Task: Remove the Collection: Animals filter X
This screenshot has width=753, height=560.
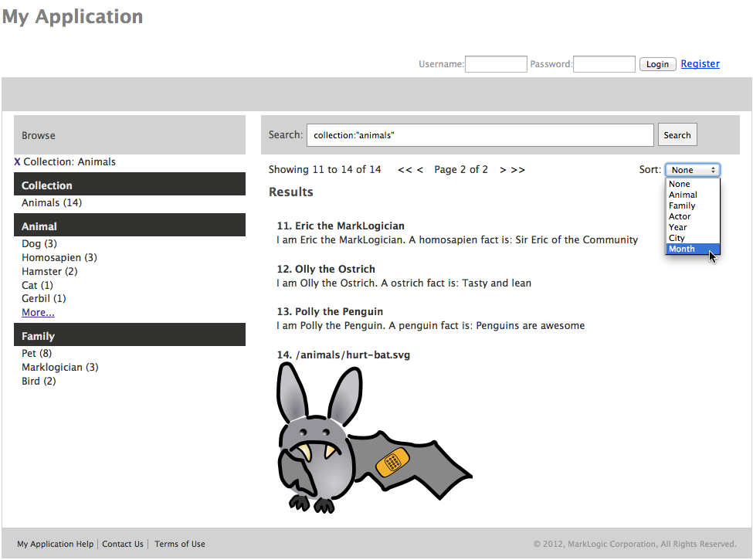Action: [x=18, y=162]
